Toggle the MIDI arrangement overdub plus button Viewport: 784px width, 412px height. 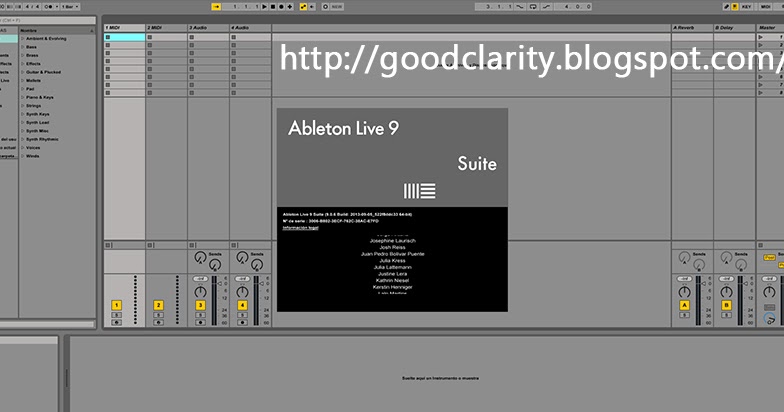click(x=290, y=6)
